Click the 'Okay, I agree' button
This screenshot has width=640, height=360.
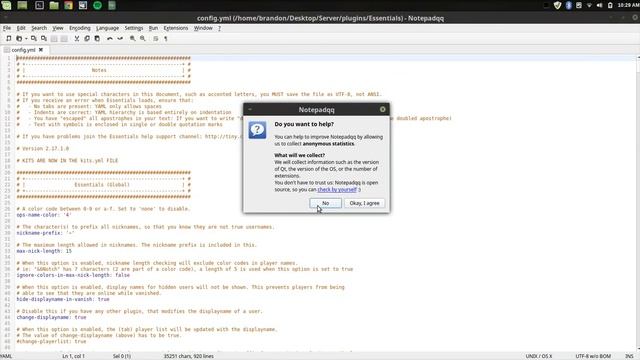coord(364,203)
